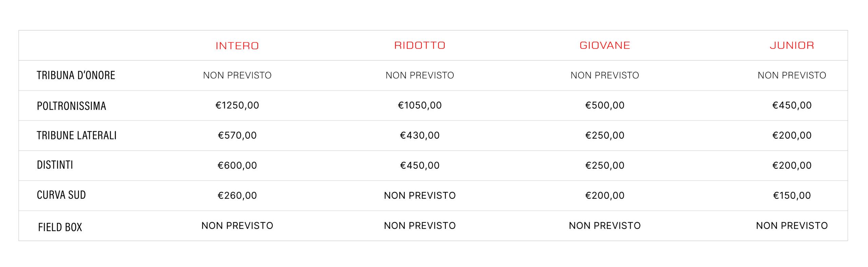Click the POLTRONISSIMA row label

coord(72,106)
